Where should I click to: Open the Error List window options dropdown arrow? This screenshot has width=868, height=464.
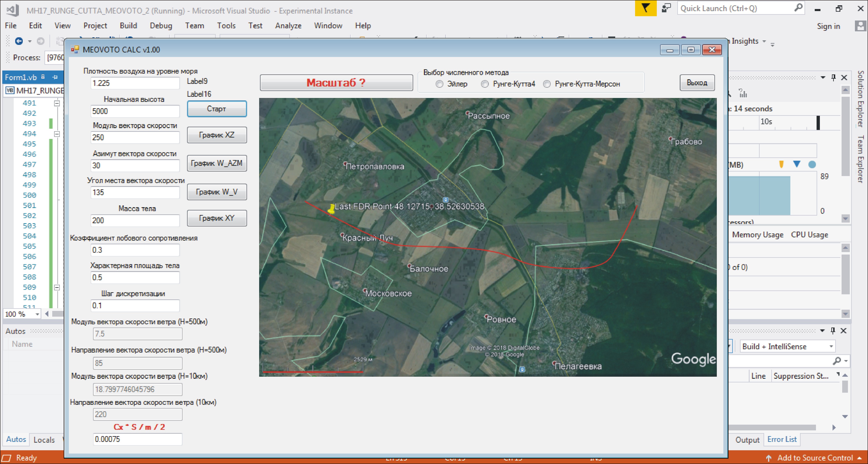[x=822, y=330]
